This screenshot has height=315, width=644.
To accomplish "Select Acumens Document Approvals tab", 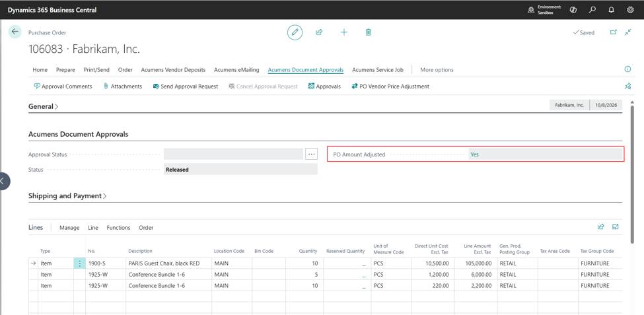I will (x=306, y=70).
